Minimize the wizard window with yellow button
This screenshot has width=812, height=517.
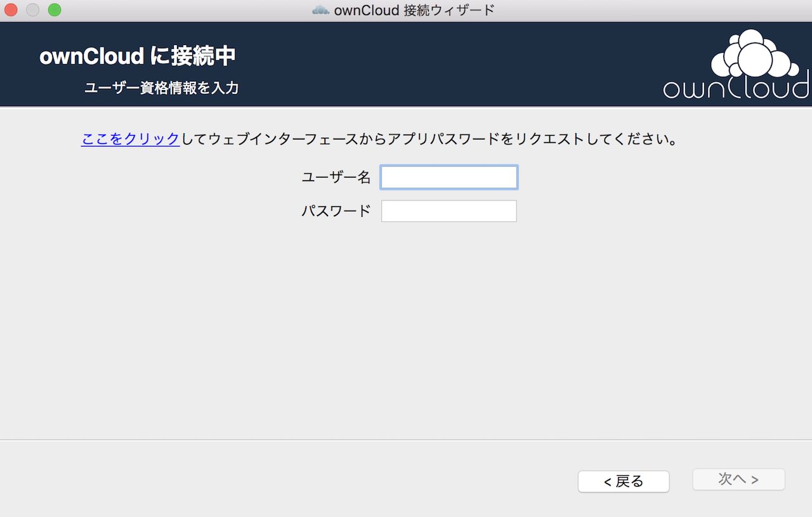tap(32, 10)
